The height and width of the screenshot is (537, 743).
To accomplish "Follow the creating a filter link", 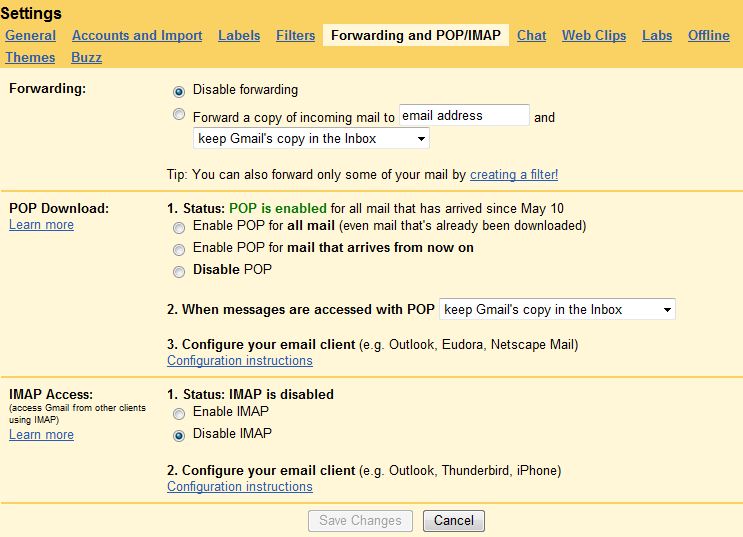I will coord(514,174).
